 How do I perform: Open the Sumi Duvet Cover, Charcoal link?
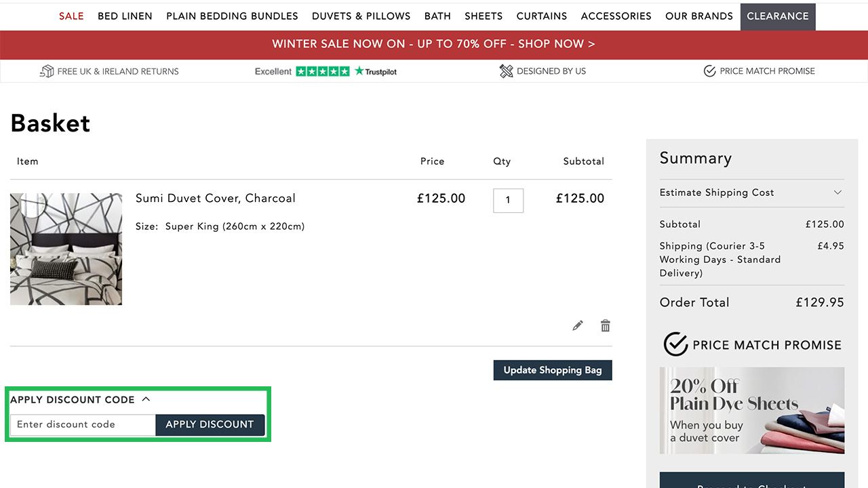[x=215, y=199]
